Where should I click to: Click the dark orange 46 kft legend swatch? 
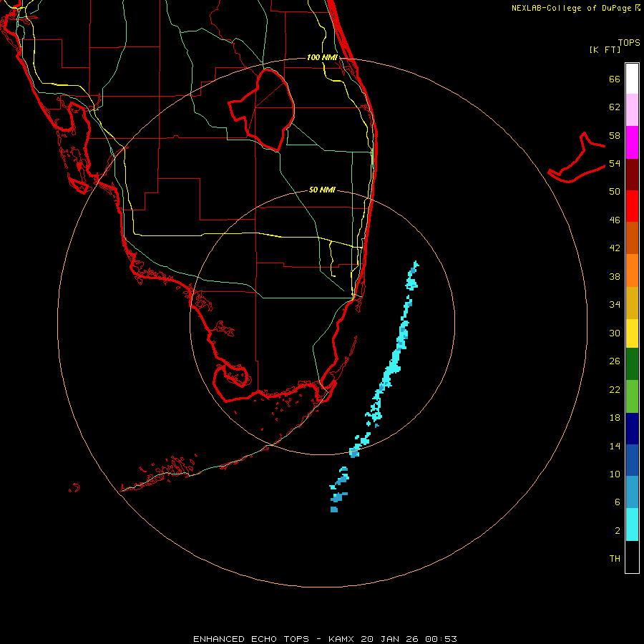click(632, 238)
